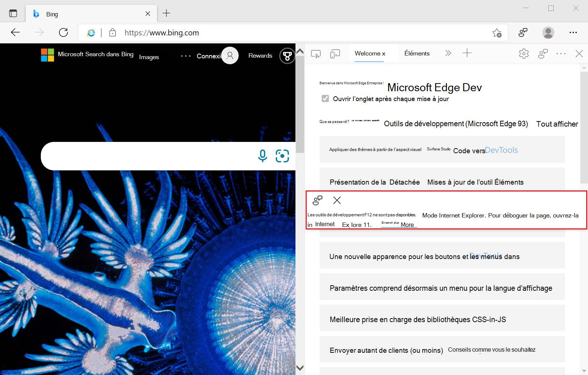View site information lock icon
Screen dimensions: 588x375
[x=113, y=32]
